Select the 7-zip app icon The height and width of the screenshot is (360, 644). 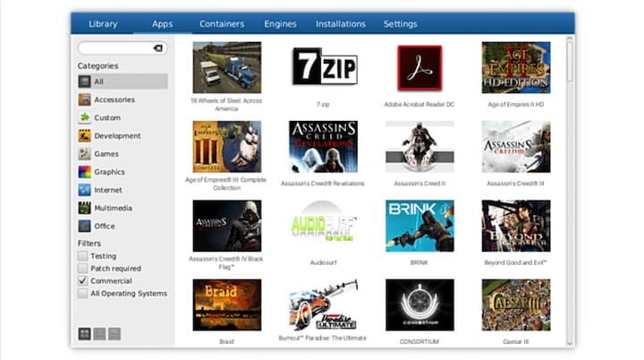click(x=323, y=67)
